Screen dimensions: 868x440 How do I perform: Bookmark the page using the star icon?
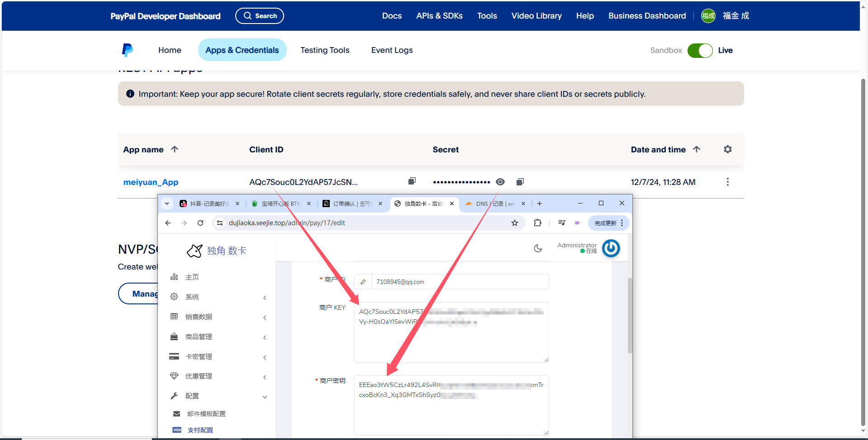515,222
